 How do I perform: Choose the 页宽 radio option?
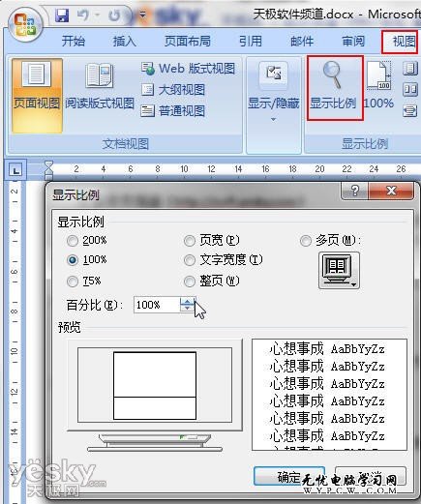tap(212, 241)
